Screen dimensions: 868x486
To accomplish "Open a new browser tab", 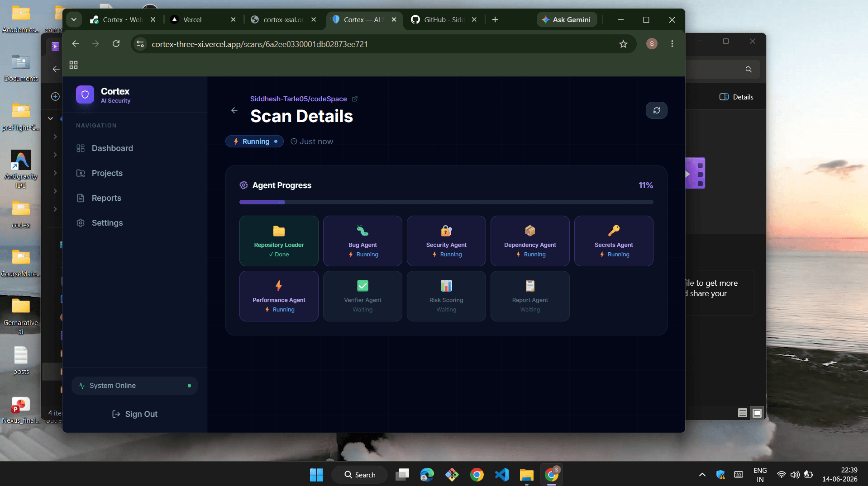I will pyautogui.click(x=495, y=19).
